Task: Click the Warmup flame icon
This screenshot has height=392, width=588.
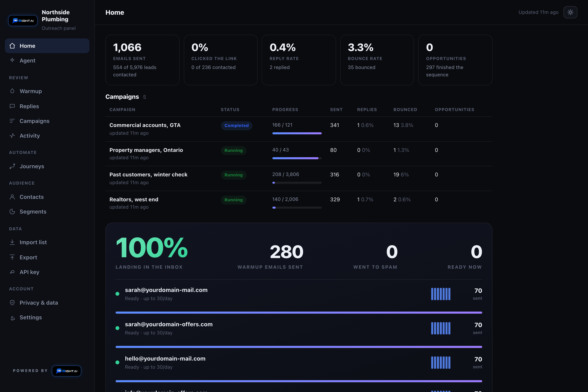Action: pyautogui.click(x=12, y=91)
